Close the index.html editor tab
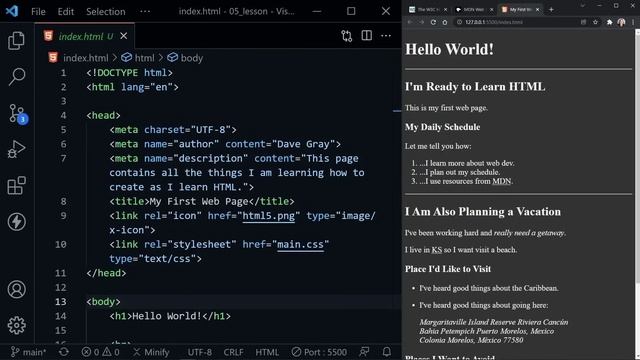 click(124, 36)
